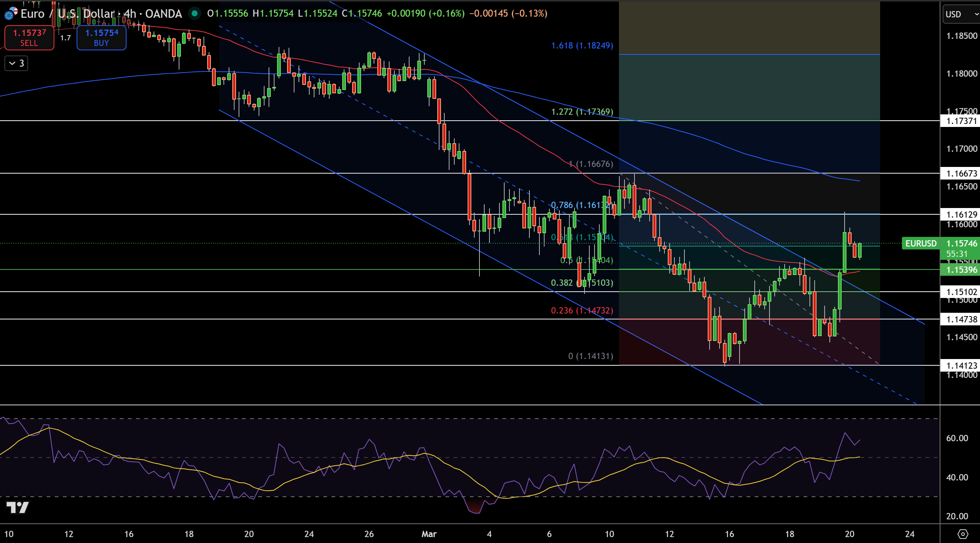Image resolution: width=980 pixels, height=543 pixels.
Task: Open the USD currency dropdown
Action: pyautogui.click(x=961, y=14)
